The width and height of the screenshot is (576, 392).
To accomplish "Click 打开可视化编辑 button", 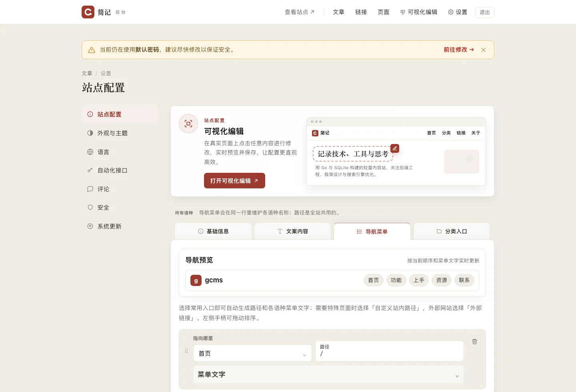I will (x=234, y=181).
